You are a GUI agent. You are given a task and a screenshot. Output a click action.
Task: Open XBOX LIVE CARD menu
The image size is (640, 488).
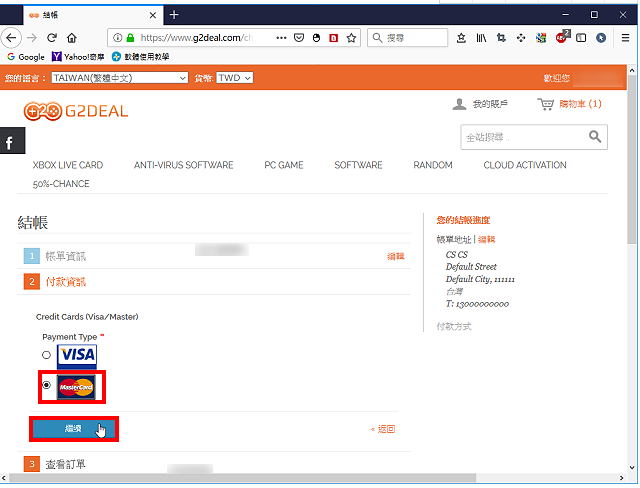tap(68, 165)
